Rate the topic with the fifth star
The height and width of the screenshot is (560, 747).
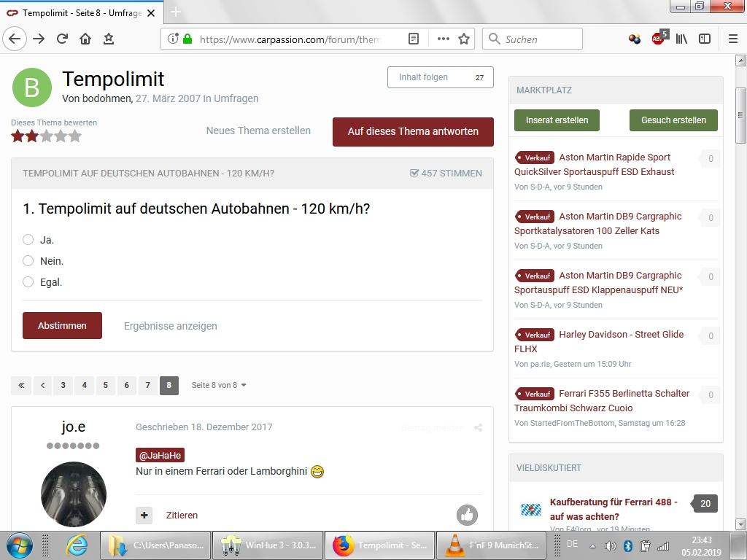click(74, 136)
